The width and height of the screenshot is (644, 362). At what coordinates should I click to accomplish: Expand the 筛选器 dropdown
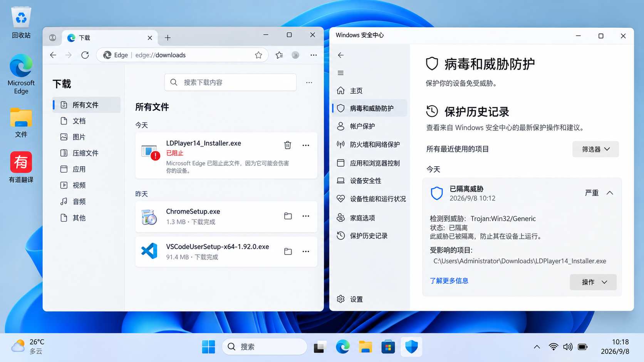[x=595, y=149]
